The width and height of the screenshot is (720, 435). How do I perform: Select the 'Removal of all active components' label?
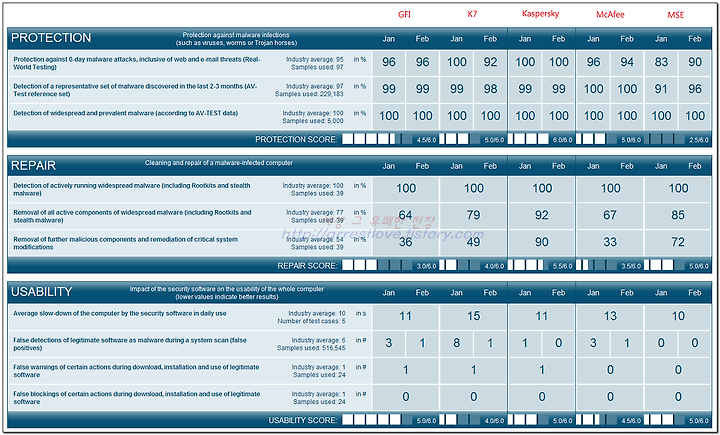point(132,216)
